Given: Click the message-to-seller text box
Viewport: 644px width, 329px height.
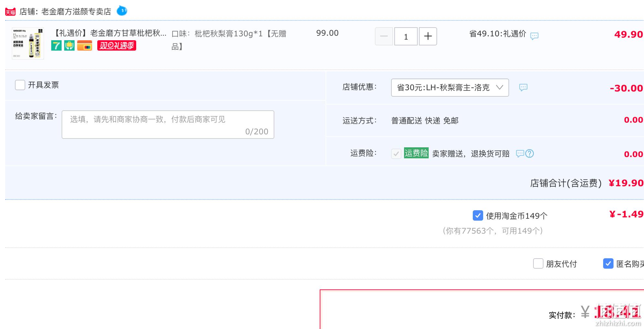Looking at the screenshot, I should [x=168, y=125].
